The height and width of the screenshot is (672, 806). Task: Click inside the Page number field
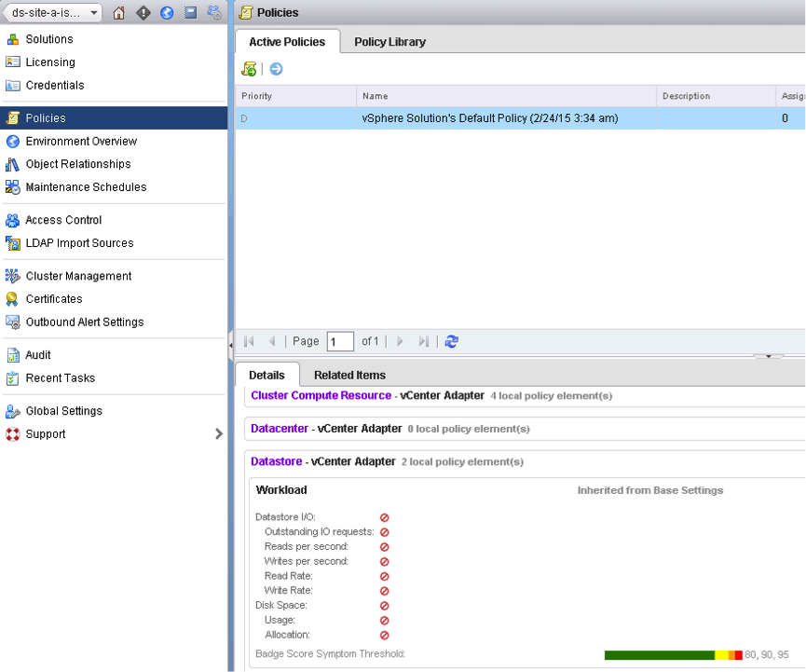(341, 341)
